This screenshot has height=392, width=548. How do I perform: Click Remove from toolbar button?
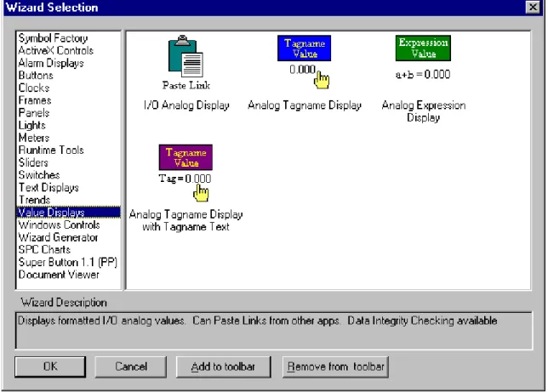pyautogui.click(x=335, y=366)
